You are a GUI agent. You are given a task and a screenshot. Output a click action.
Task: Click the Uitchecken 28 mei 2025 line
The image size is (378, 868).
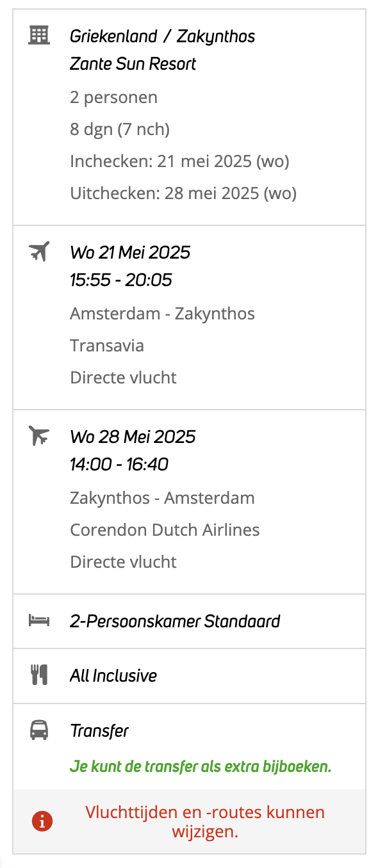tap(183, 193)
